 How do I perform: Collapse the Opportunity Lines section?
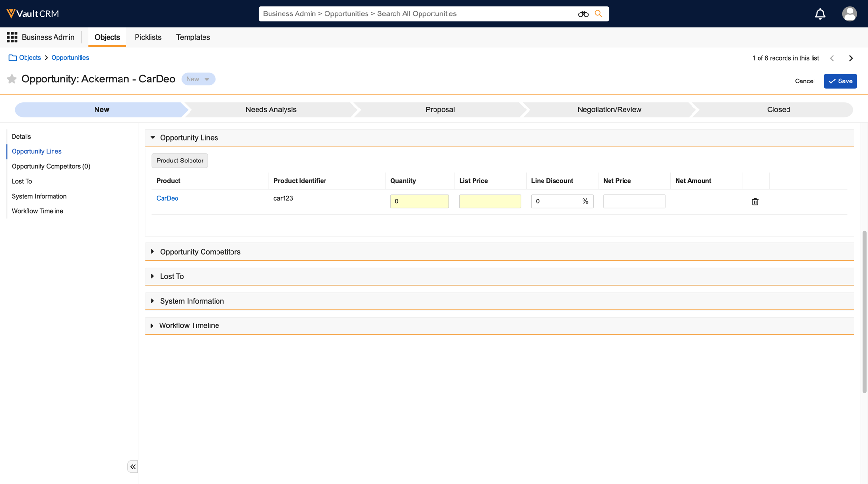(x=153, y=138)
